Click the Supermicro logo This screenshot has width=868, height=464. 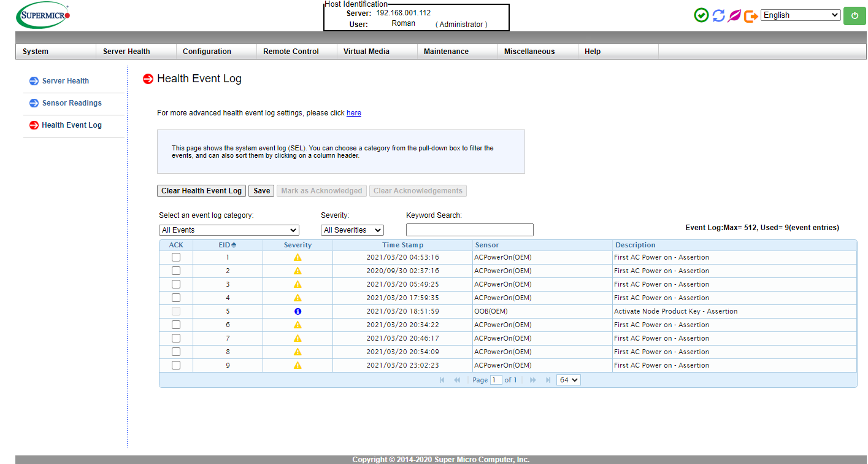(43, 15)
